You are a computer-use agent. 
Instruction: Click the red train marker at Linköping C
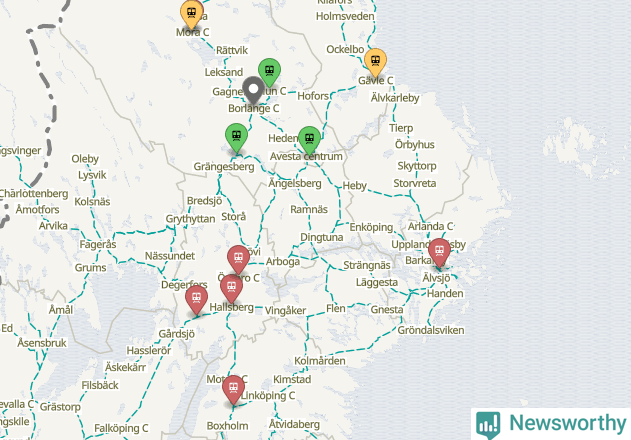pyautogui.click(x=233, y=390)
